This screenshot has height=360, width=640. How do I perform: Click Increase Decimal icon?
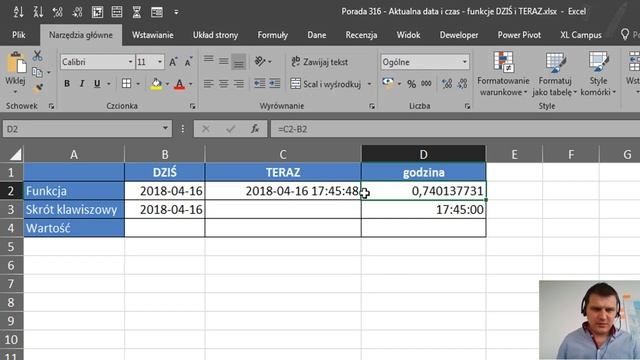coord(447,84)
